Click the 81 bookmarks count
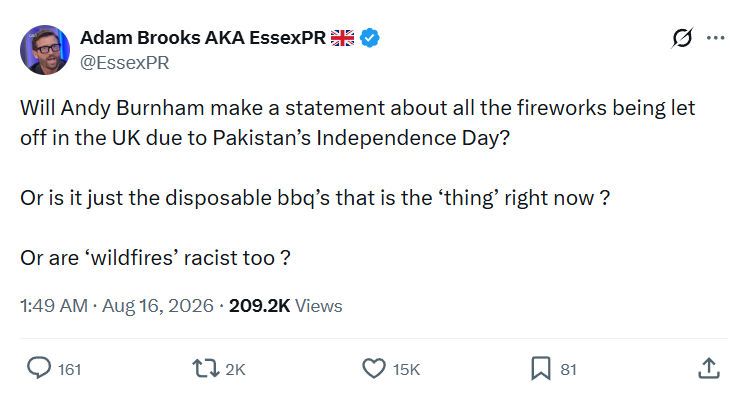The width and height of the screenshot is (747, 398). point(568,369)
